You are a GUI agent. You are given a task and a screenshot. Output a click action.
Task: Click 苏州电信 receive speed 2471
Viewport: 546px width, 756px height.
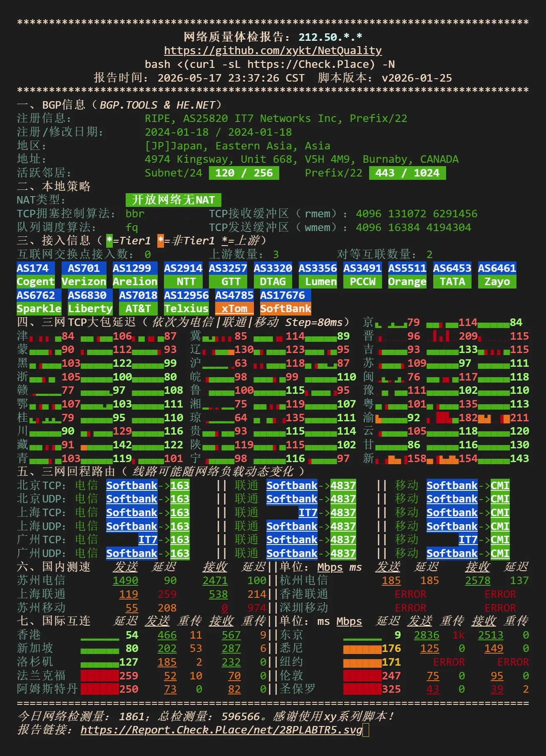(x=215, y=580)
